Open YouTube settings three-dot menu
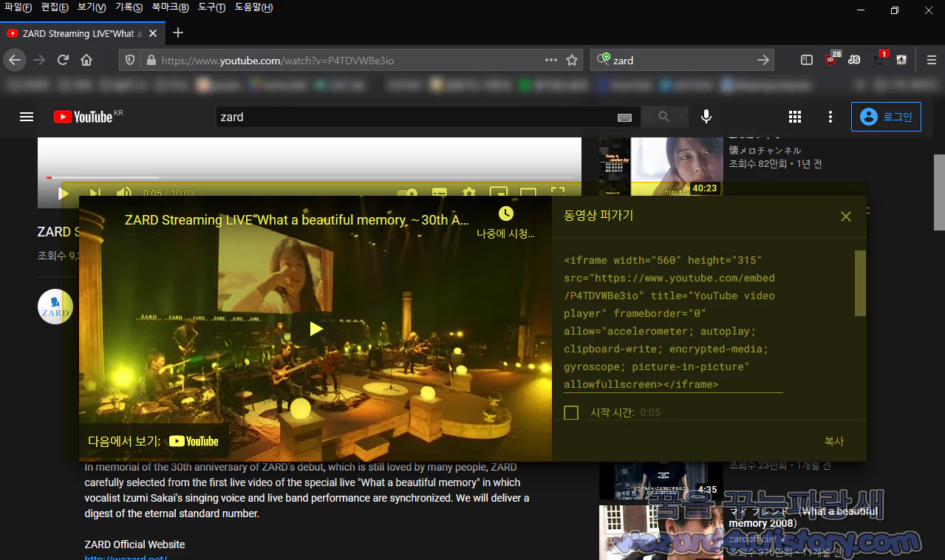 click(x=830, y=117)
